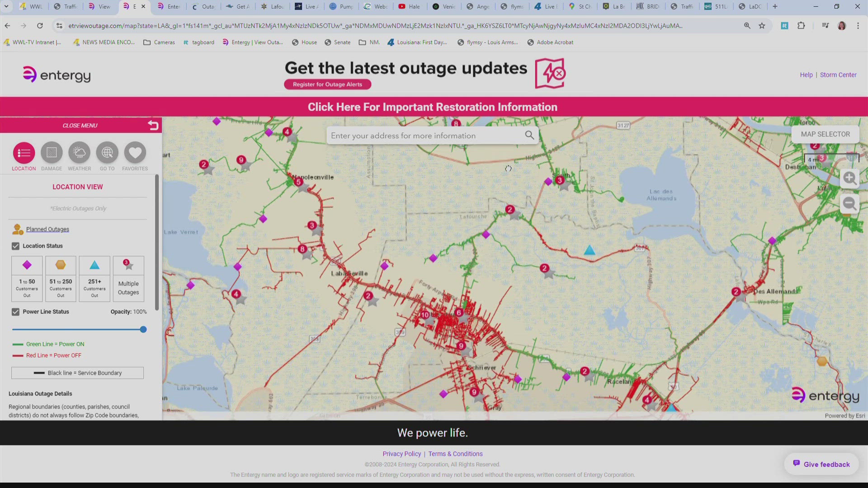This screenshot has height=488, width=868.
Task: Open WWL-TV Intranet bookmark
Action: (x=32, y=42)
